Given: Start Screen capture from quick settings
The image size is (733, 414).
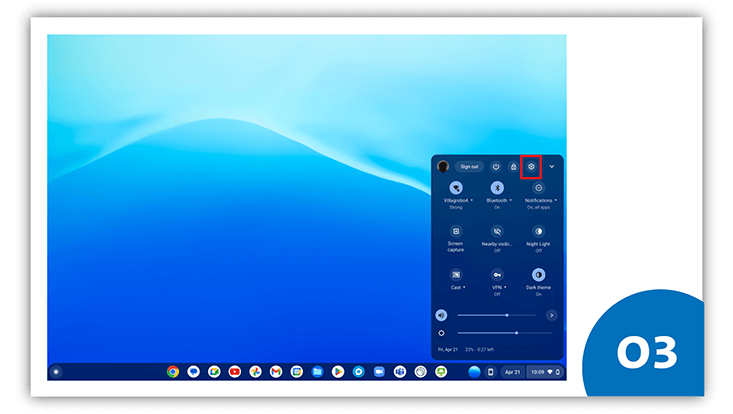Looking at the screenshot, I should (456, 231).
